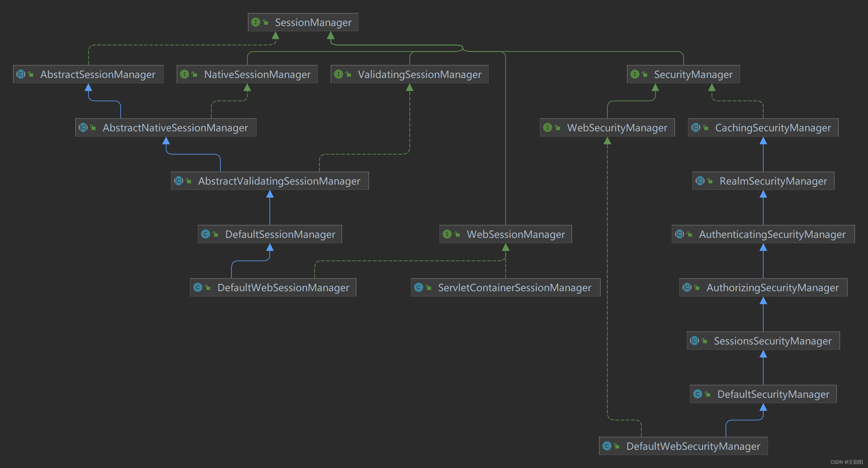Image resolution: width=868 pixels, height=468 pixels.
Task: Click the CSDN watermark text
Action: [846, 462]
